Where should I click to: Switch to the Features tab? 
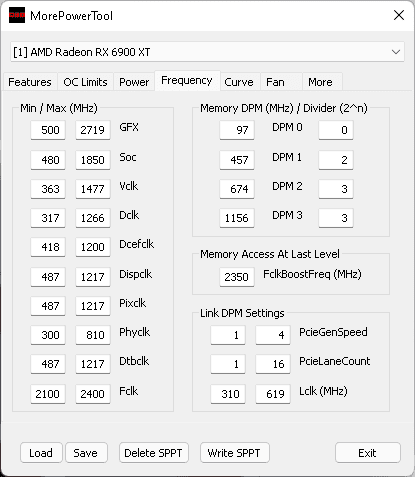[x=30, y=82]
